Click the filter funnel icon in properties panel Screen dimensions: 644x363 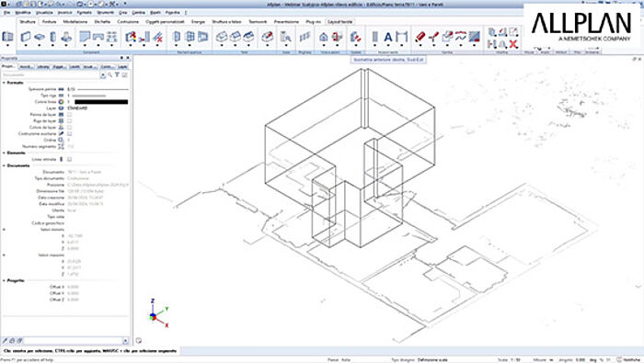tap(117, 75)
